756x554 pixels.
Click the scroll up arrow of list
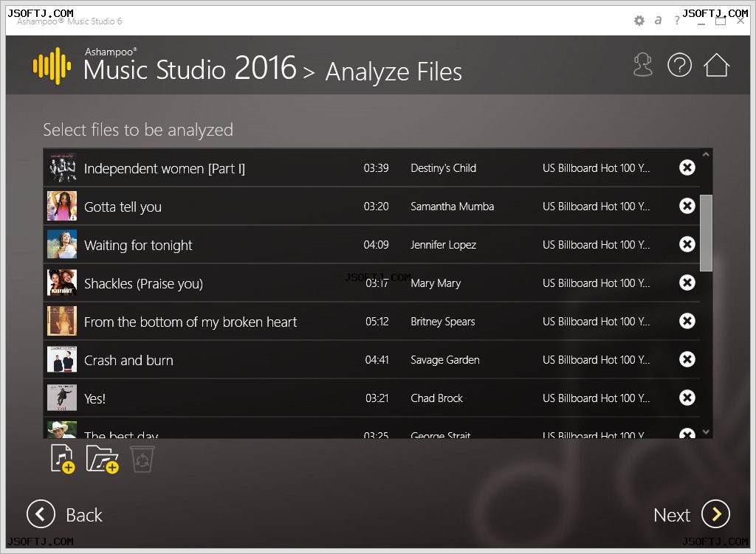pyautogui.click(x=706, y=155)
